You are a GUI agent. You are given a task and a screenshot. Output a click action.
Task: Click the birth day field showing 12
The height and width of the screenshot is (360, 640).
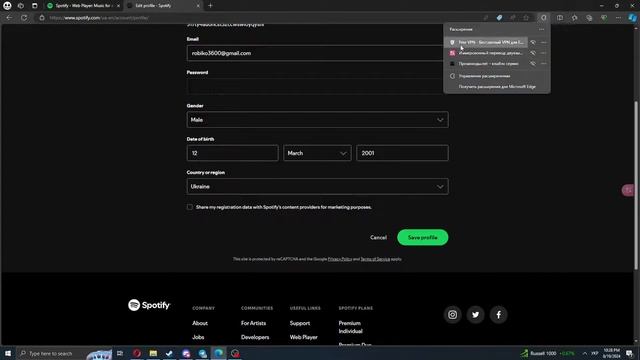pyautogui.click(x=233, y=153)
